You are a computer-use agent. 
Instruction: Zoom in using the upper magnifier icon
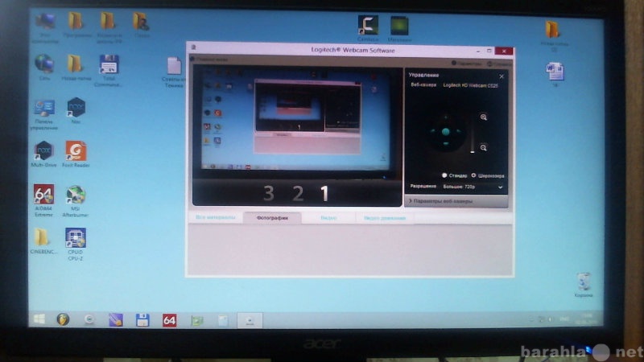coord(484,117)
